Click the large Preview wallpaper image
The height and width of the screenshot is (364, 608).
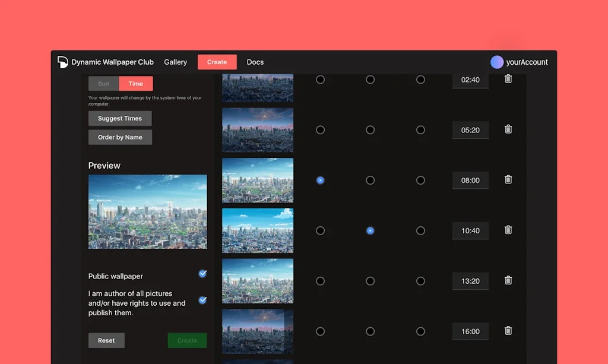click(148, 211)
